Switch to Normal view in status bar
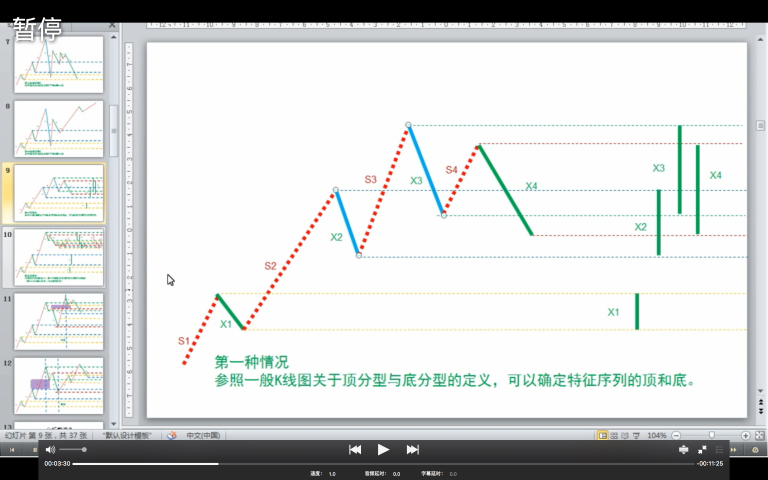The width and height of the screenshot is (768, 480). click(x=603, y=436)
